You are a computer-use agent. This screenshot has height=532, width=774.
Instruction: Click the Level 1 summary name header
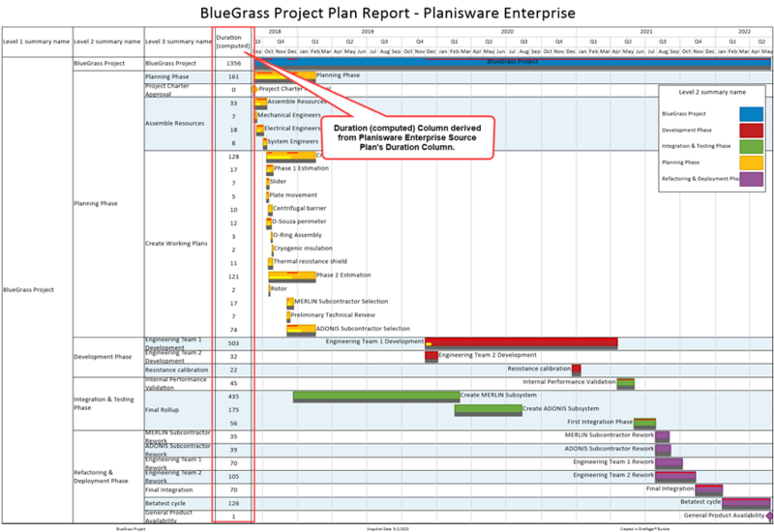[37, 42]
